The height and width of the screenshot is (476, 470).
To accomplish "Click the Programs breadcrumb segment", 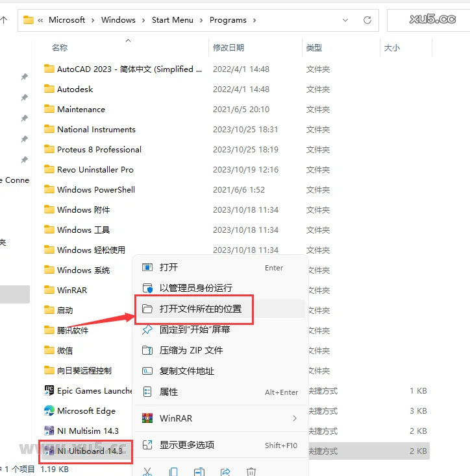I will [x=228, y=20].
